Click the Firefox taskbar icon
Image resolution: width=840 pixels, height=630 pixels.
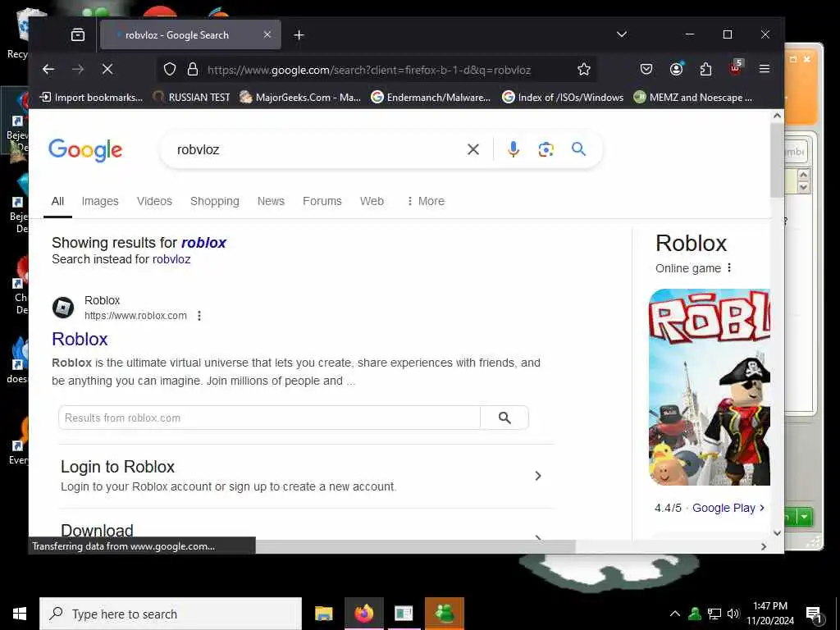(363, 614)
